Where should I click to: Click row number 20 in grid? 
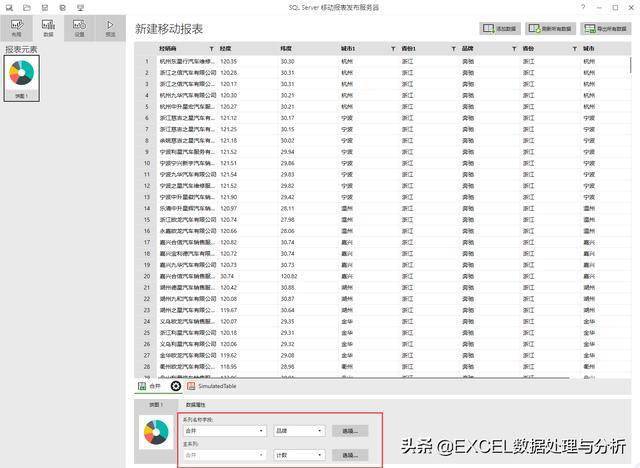point(147,276)
